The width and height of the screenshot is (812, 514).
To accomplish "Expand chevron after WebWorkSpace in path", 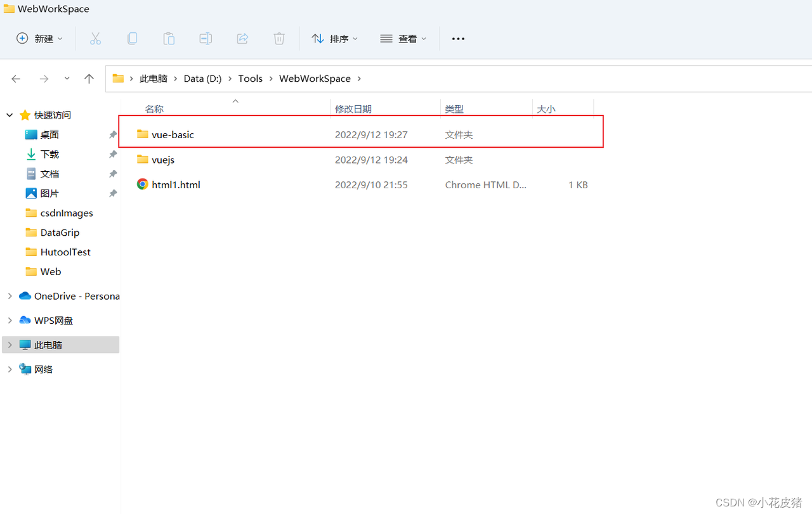I will tap(360, 79).
